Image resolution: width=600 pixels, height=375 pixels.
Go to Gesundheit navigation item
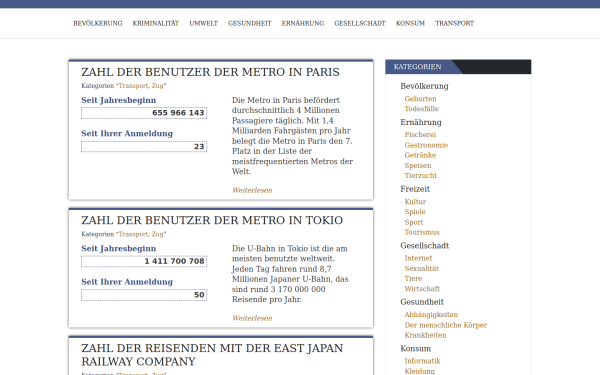pos(249,23)
